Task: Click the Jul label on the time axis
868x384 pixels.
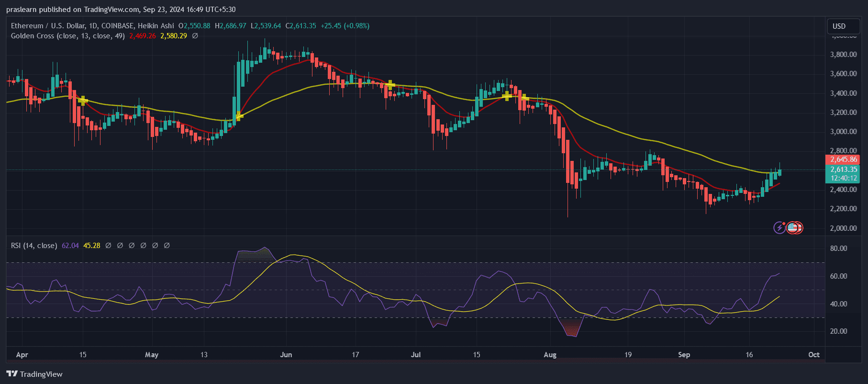Action: [x=416, y=355]
